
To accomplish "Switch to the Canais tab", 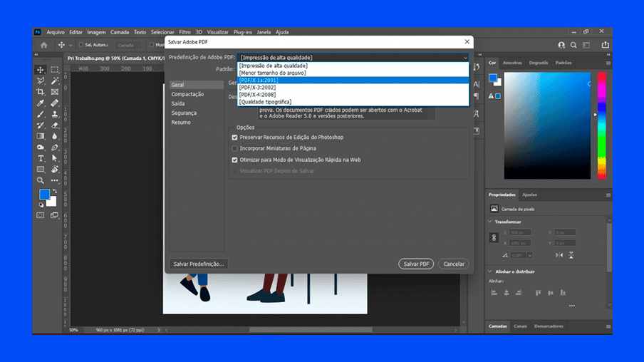I will click(x=520, y=326).
